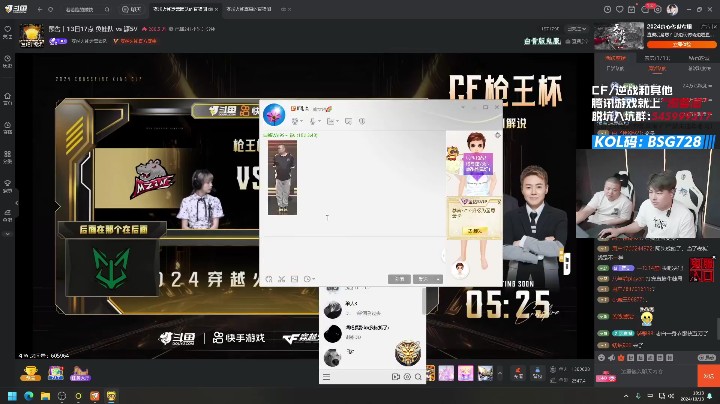This screenshot has height=404, width=720.
Task: Select the first contact row in QQ list
Action: (x=371, y=309)
